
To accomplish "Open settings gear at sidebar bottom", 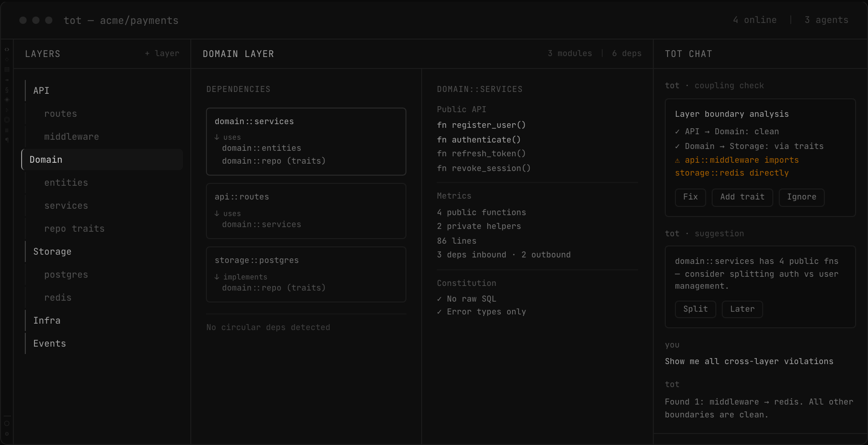I will coord(7,434).
